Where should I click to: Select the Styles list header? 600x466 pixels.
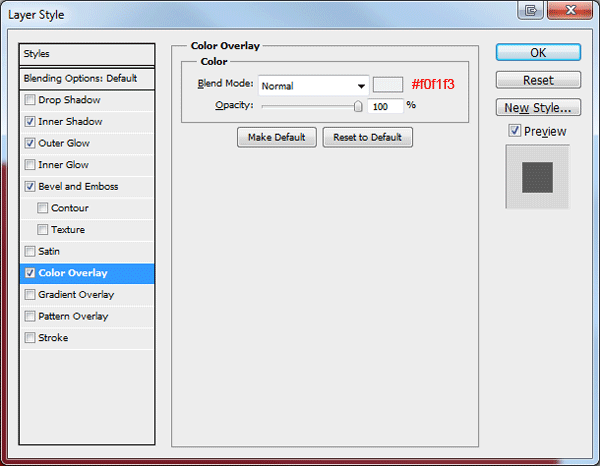tap(87, 54)
